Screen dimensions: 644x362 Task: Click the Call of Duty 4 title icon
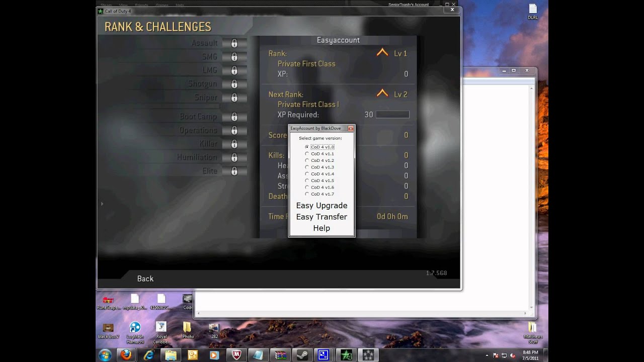[100, 11]
